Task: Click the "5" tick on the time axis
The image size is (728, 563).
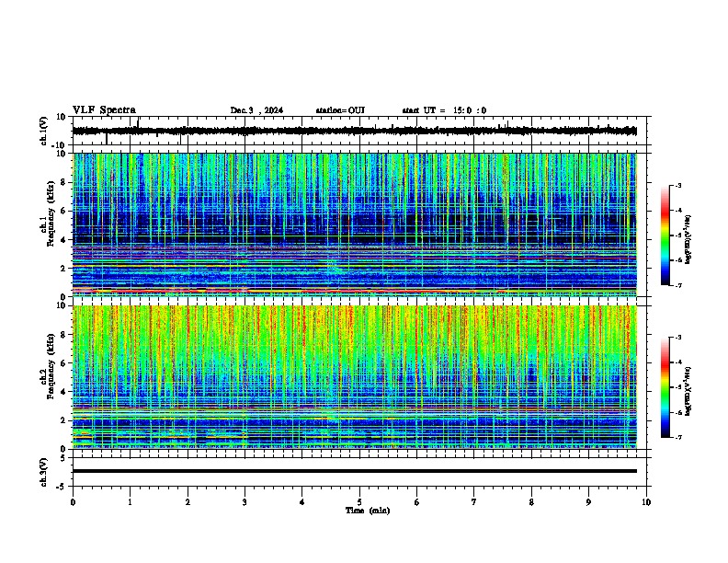Action: (359, 502)
